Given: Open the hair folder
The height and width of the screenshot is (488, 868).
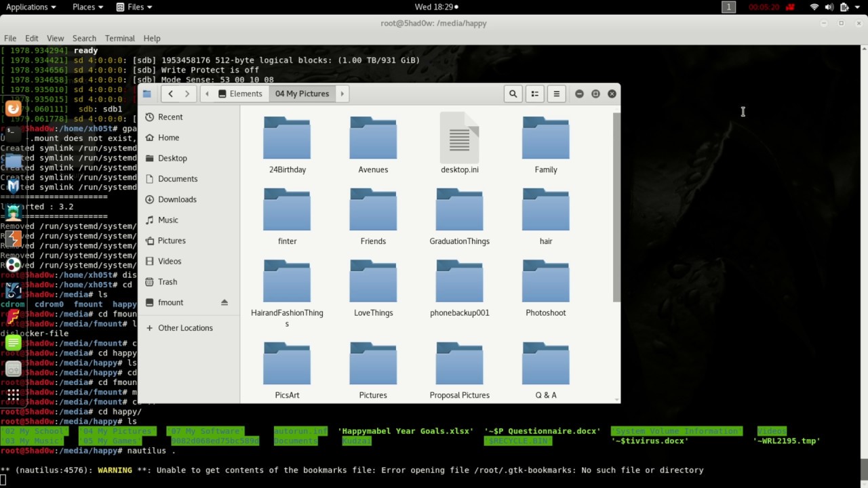Looking at the screenshot, I should [x=545, y=217].
